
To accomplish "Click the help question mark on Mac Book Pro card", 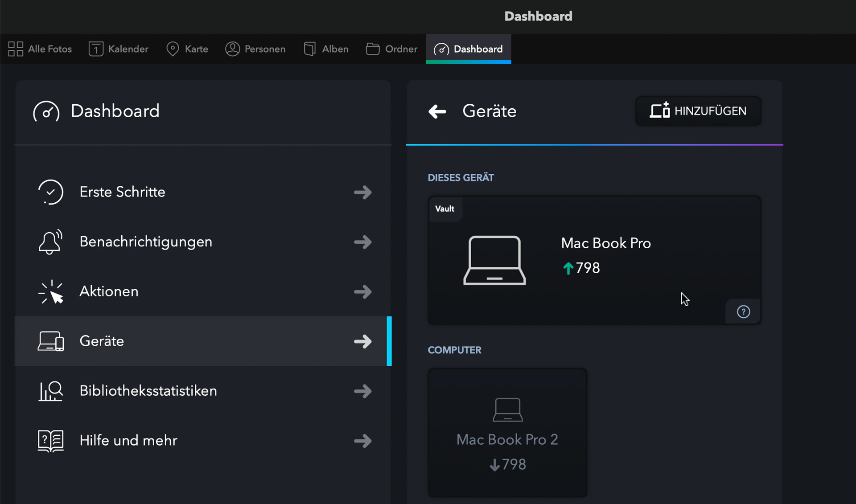I will coord(743,311).
